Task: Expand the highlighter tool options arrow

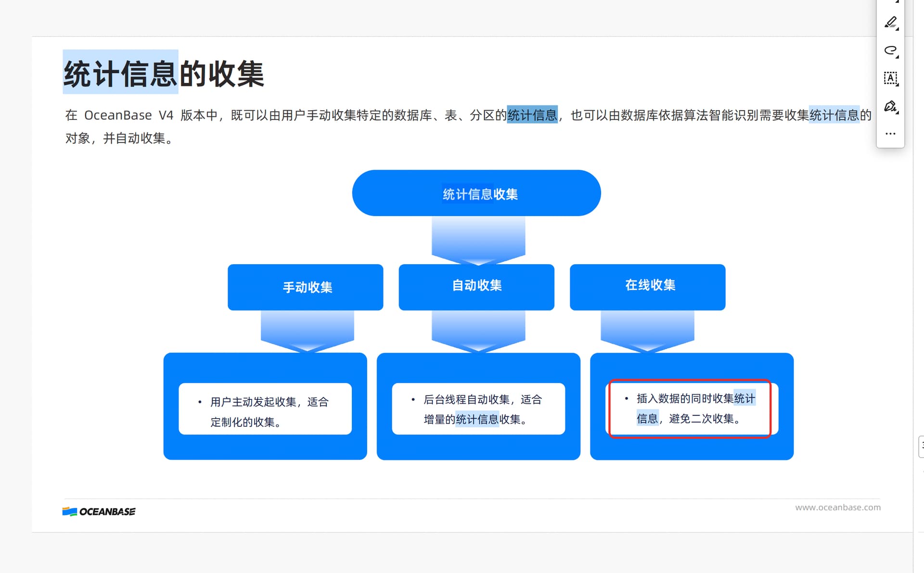Action: pyautogui.click(x=898, y=29)
